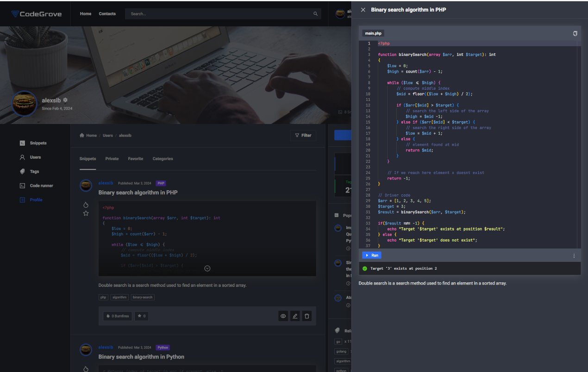Viewport: 588px width, 372px height.
Task: Click the breadcrumb home icon
Action: (82, 136)
